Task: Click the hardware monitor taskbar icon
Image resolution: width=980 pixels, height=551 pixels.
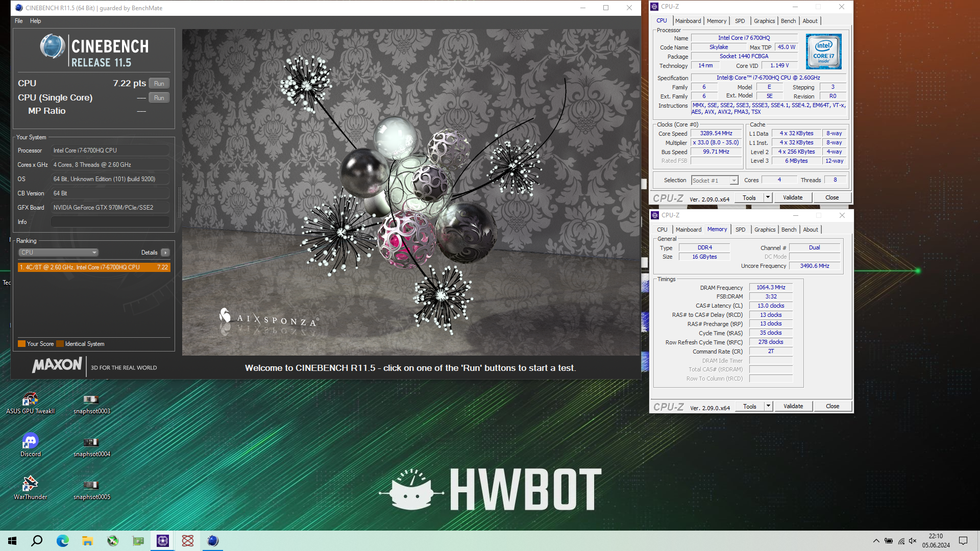Action: pyautogui.click(x=138, y=541)
